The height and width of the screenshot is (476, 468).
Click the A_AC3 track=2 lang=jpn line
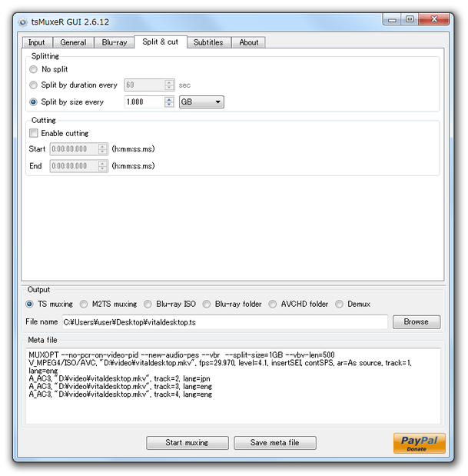pos(120,378)
